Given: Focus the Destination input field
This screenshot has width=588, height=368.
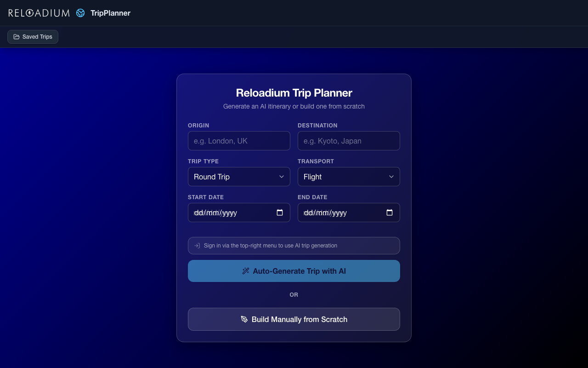Looking at the screenshot, I should (349, 141).
